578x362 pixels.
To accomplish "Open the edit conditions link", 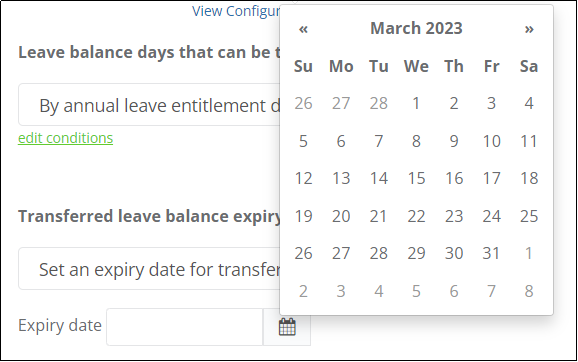I will click(x=66, y=138).
